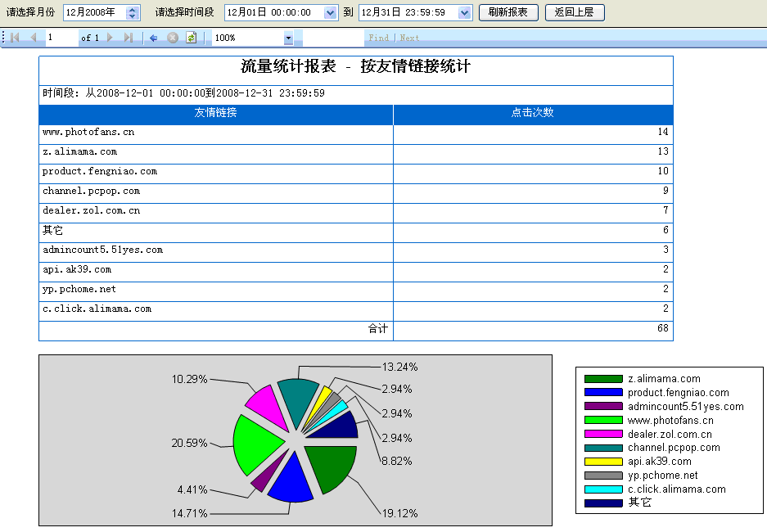Viewport: 767px width, 532px height.
Task: Click the Find link in toolbar
Action: [378, 38]
